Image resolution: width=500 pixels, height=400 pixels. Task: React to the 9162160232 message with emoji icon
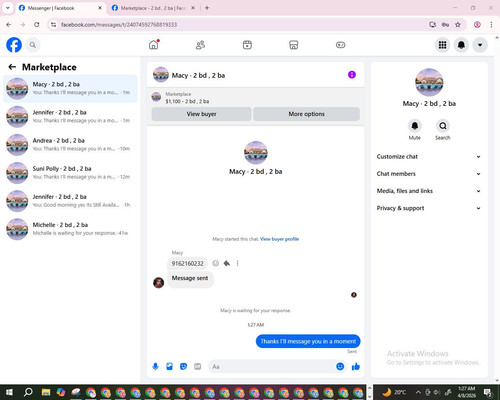pyautogui.click(x=216, y=263)
